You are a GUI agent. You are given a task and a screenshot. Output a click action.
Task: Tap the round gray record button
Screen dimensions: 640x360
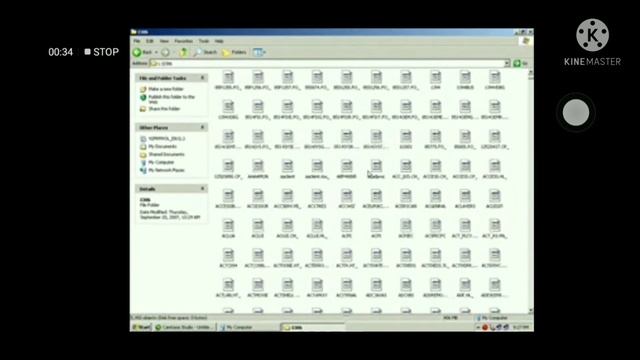(576, 112)
